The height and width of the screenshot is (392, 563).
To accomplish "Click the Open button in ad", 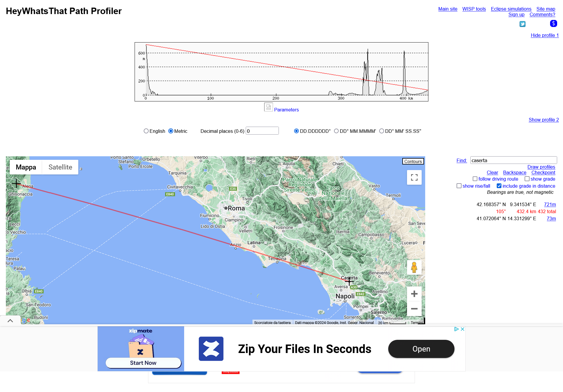I will [x=421, y=349].
